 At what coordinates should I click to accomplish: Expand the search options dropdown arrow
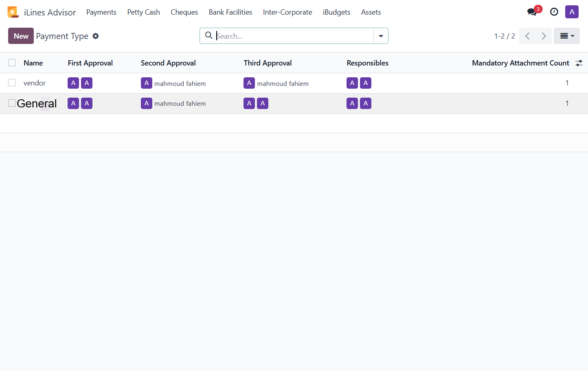click(x=381, y=36)
